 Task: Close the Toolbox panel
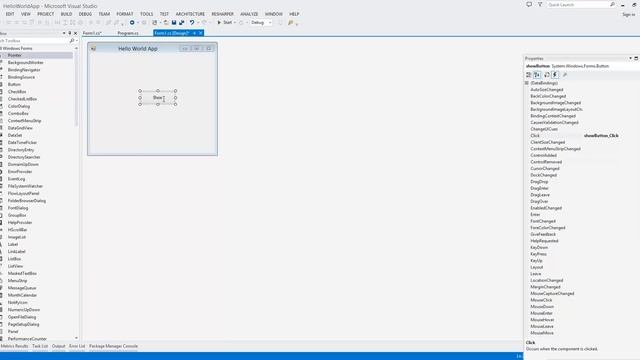point(75,33)
